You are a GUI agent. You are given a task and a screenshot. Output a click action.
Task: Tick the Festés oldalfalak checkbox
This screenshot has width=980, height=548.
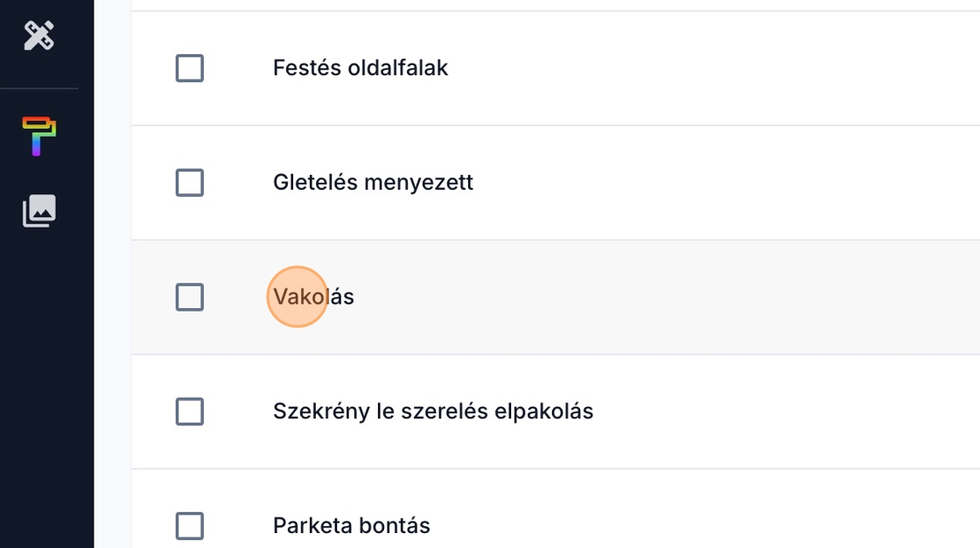point(190,68)
